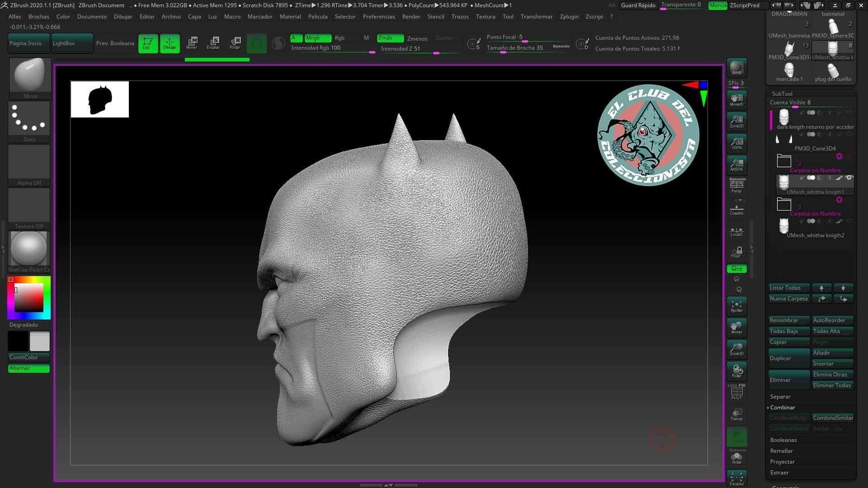The image size is (868, 488).
Task: Expand the Remallar section
Action: pos(782,451)
